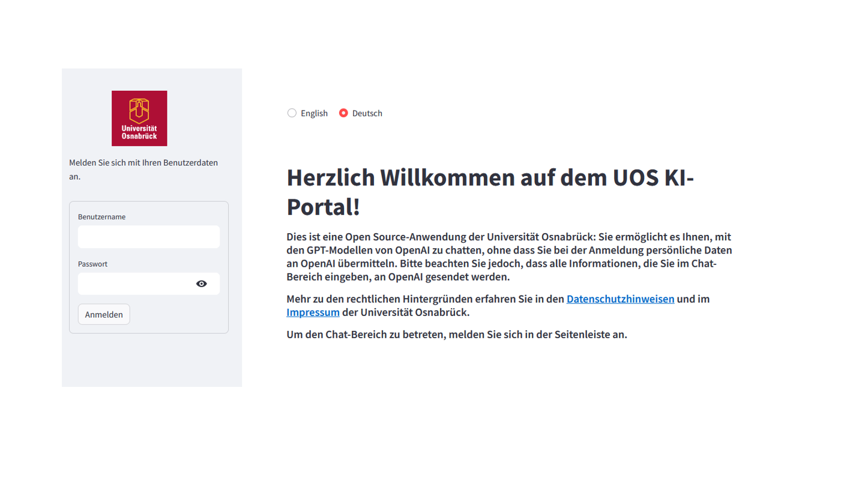Click the 'Melden Sie sich mit Ihren Benutzerdaten an.' text
Screen dimensions: 868x480
click(143, 169)
